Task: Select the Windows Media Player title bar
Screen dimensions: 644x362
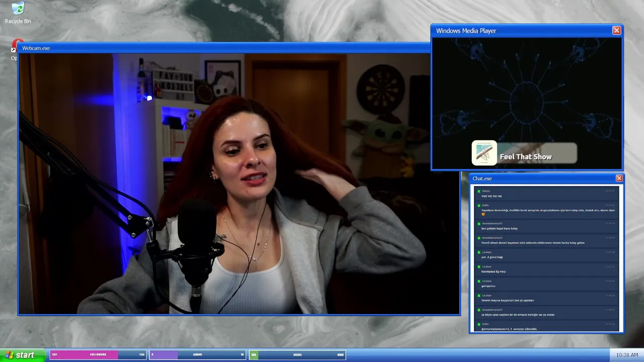Action: pyautogui.click(x=527, y=31)
